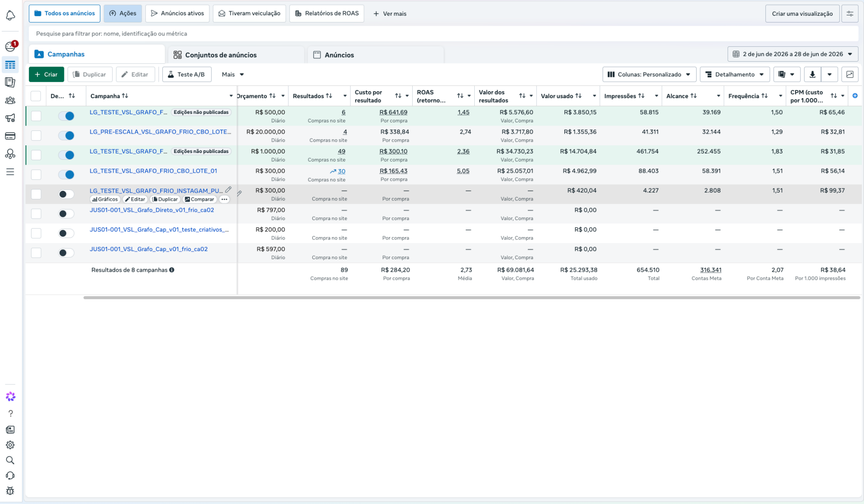Viewport: 864px width, 504px height.
Task: Enable the JUS01-001_VSL_Grafo_Direto campaign toggle
Action: coord(66,214)
